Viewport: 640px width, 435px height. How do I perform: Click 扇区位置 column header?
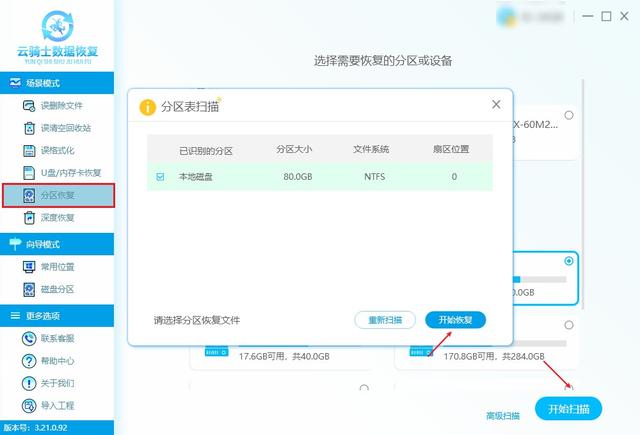[x=451, y=149]
